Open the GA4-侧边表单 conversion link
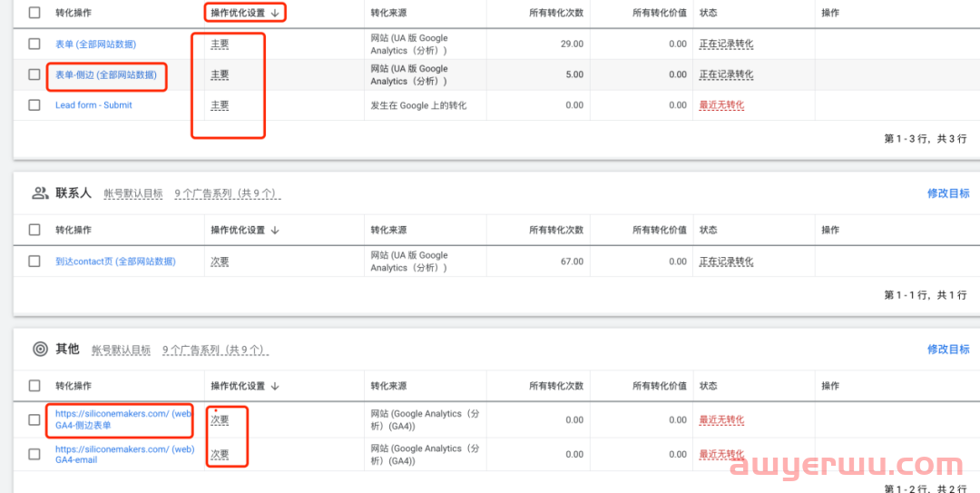980x493 pixels. tap(122, 419)
